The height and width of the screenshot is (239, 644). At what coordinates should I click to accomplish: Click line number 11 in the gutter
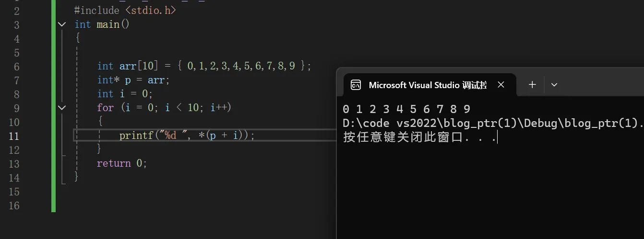(14, 136)
